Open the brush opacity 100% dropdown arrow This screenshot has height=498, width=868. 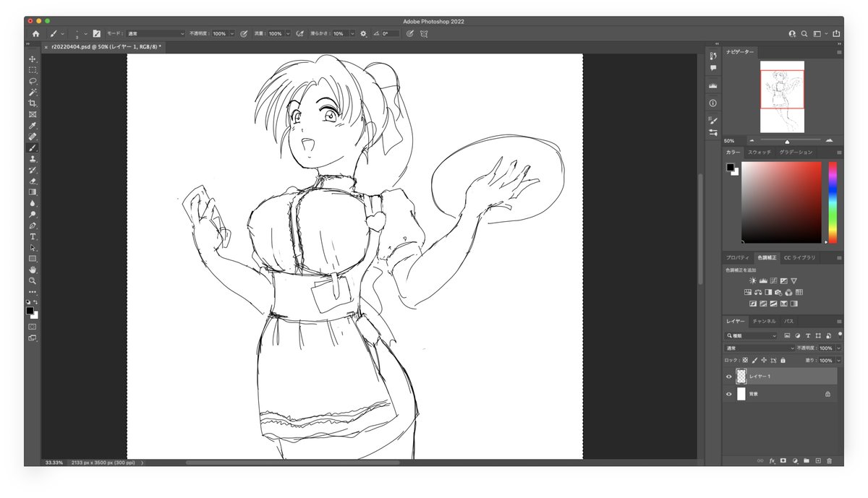231,33
